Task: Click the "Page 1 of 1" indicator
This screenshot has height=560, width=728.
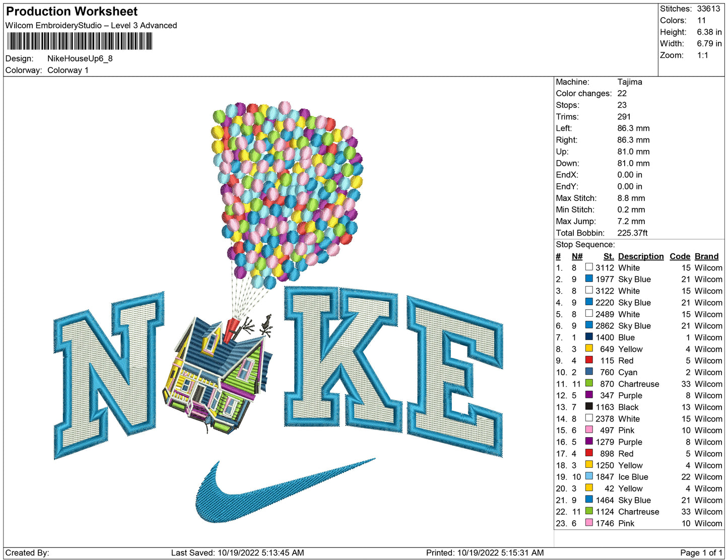Action: [x=701, y=552]
